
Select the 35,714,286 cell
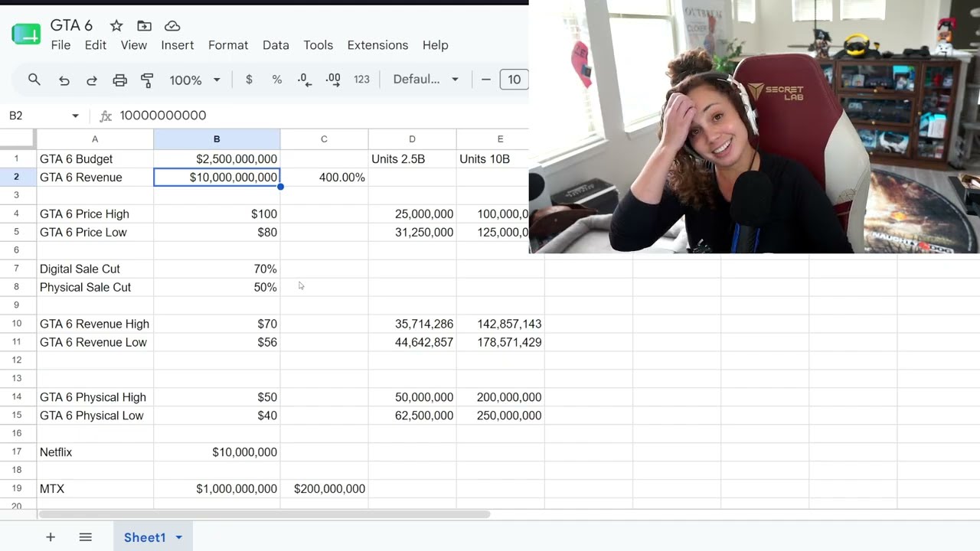pos(412,324)
